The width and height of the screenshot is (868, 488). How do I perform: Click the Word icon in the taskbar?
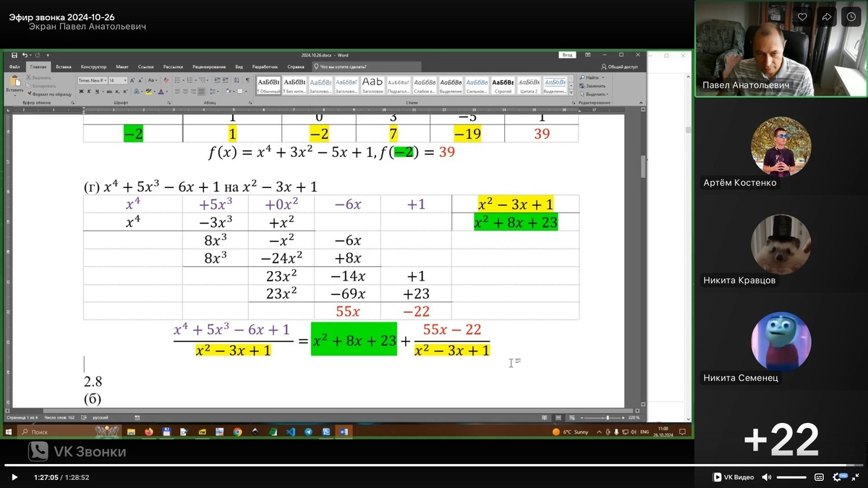(344, 432)
